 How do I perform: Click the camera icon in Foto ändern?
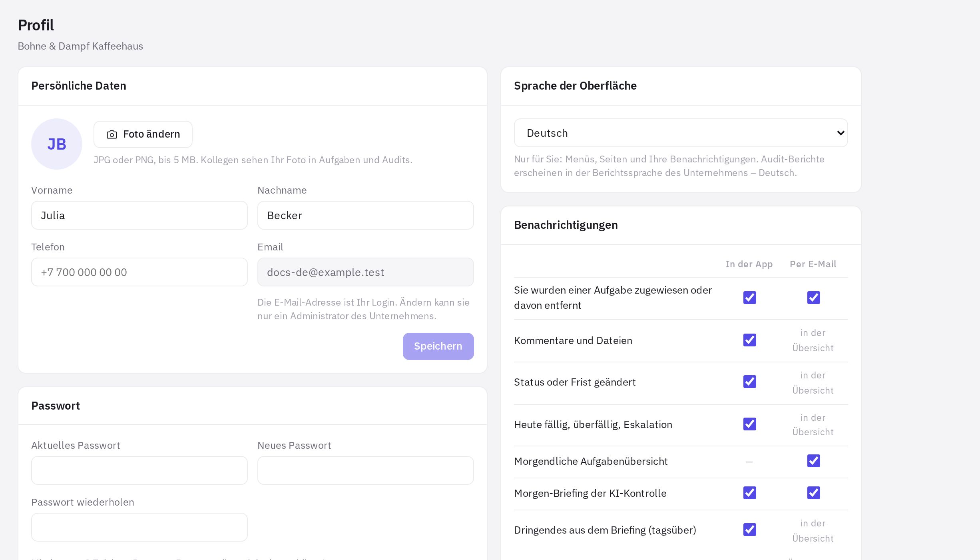(x=112, y=134)
